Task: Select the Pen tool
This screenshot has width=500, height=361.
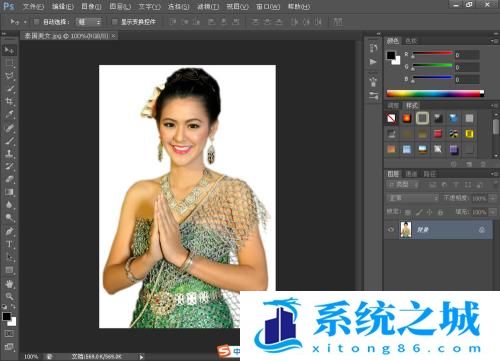Action: pyautogui.click(x=9, y=231)
